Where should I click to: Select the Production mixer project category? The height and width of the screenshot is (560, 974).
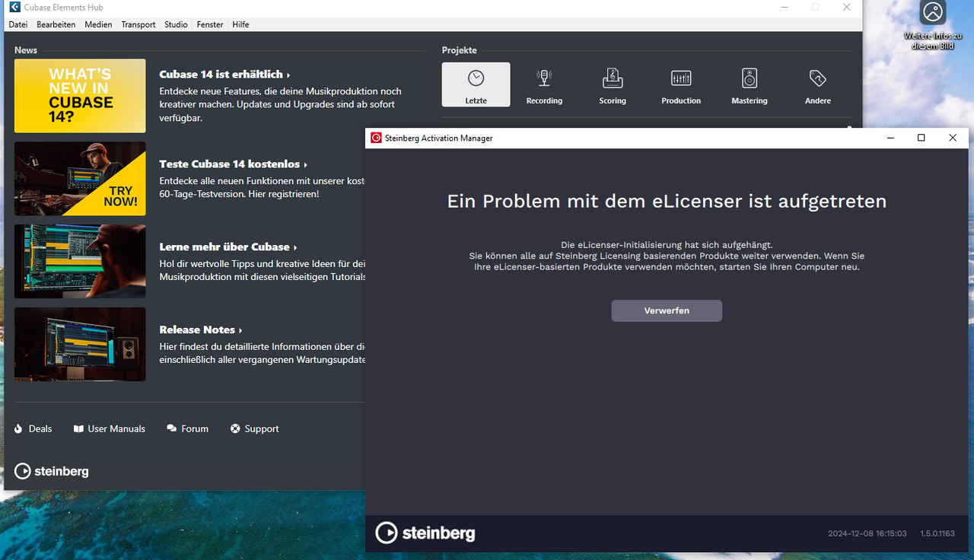681,84
